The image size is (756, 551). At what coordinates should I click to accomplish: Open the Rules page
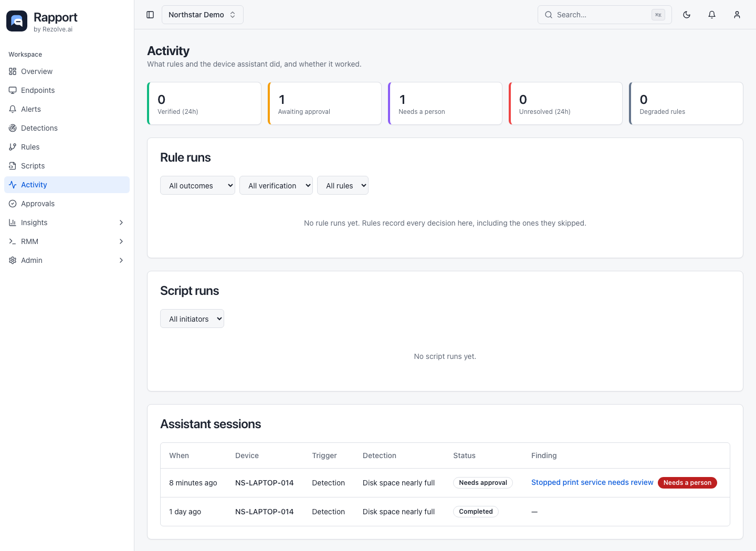tap(67, 147)
